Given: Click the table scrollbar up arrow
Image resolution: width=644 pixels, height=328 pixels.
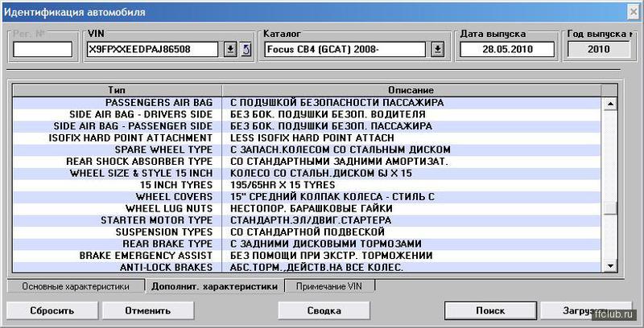Looking at the screenshot, I should 610,104.
